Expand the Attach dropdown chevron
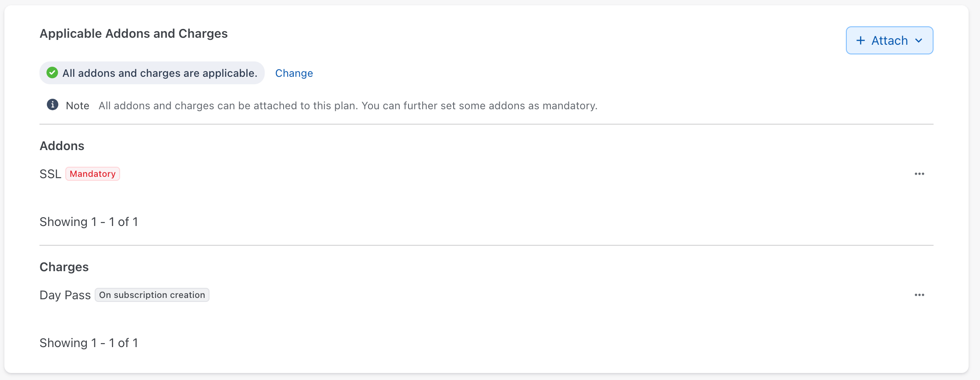980x380 pixels. (919, 40)
